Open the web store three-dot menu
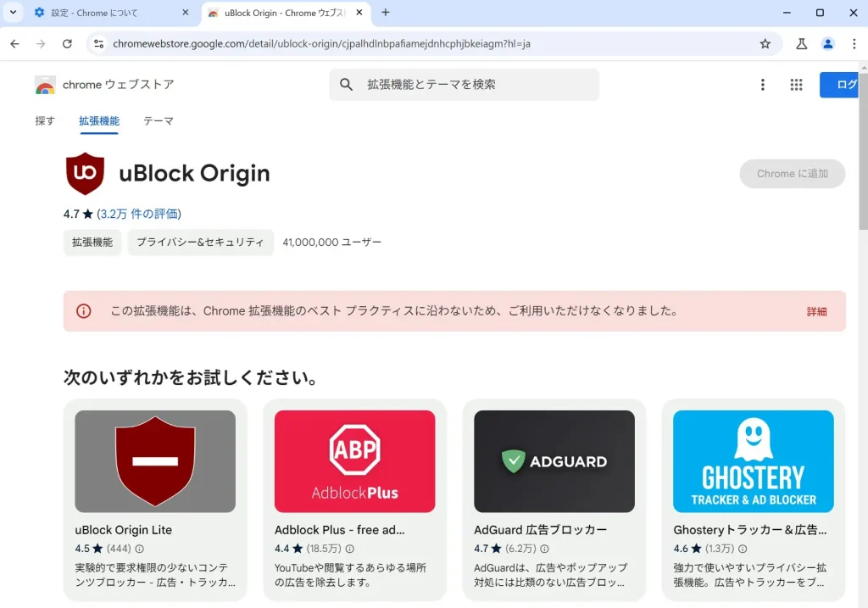This screenshot has height=608, width=868. point(762,85)
